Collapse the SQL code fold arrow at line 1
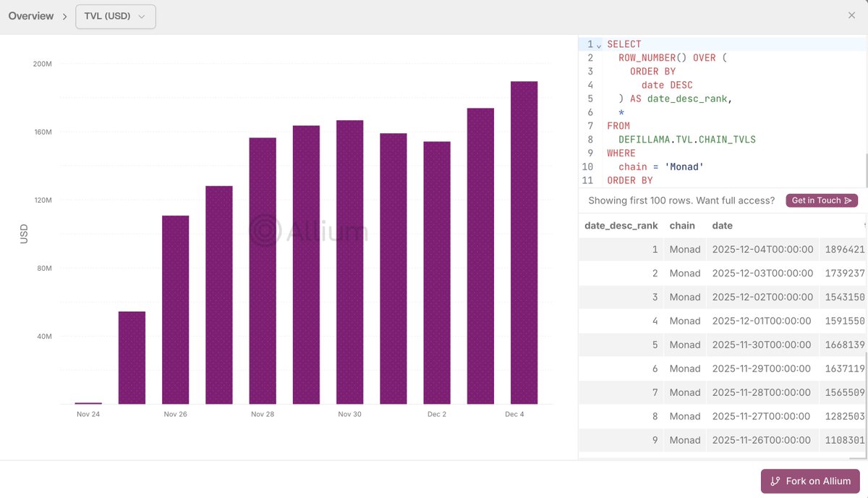This screenshot has width=868, height=498. coord(599,45)
